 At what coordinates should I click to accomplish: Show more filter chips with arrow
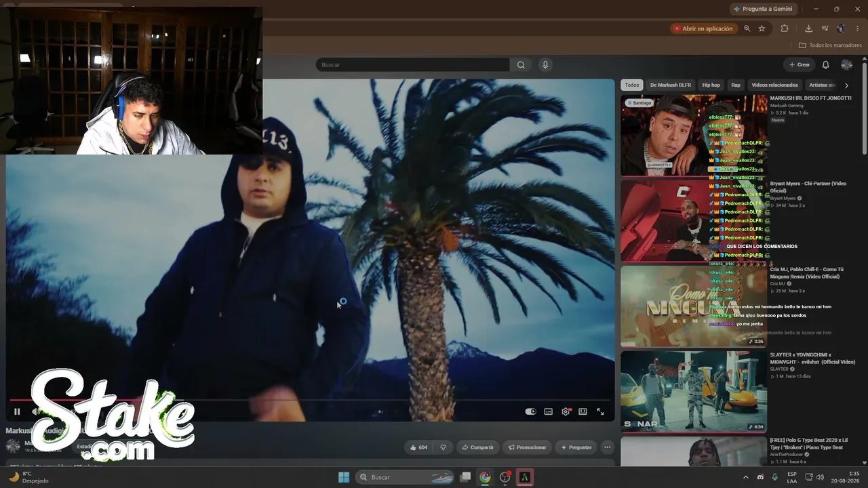point(846,85)
